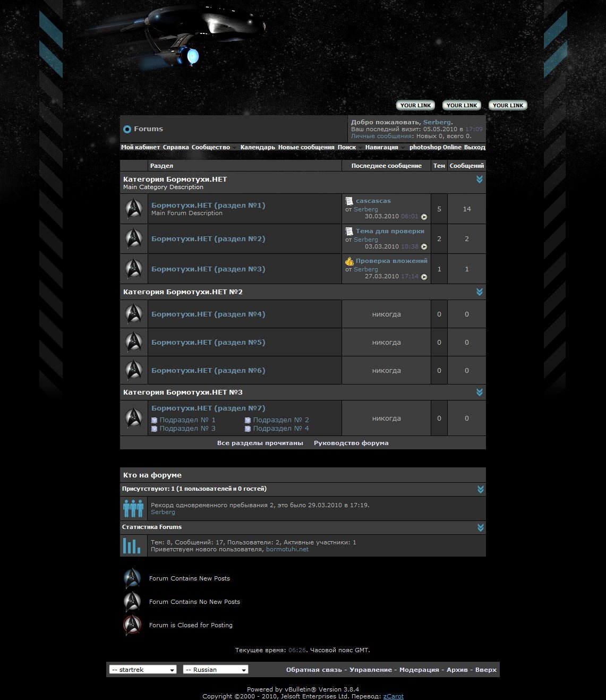
Task: Open the Кто на форуме heading link
Action: [152, 475]
